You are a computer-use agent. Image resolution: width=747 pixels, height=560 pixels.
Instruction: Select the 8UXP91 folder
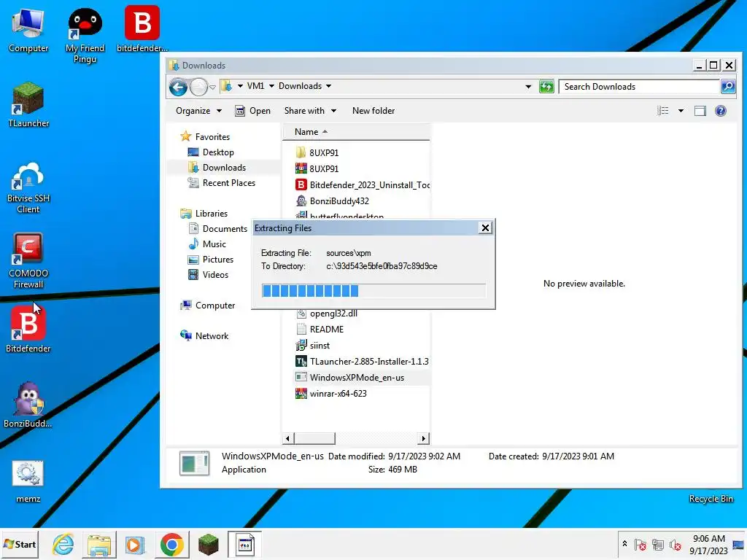(317, 152)
